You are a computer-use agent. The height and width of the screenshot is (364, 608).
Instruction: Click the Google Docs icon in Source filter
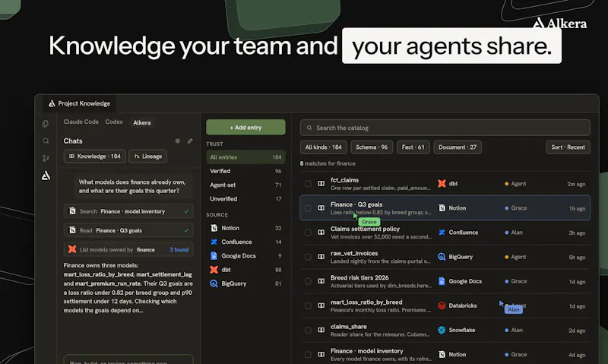pyautogui.click(x=214, y=256)
